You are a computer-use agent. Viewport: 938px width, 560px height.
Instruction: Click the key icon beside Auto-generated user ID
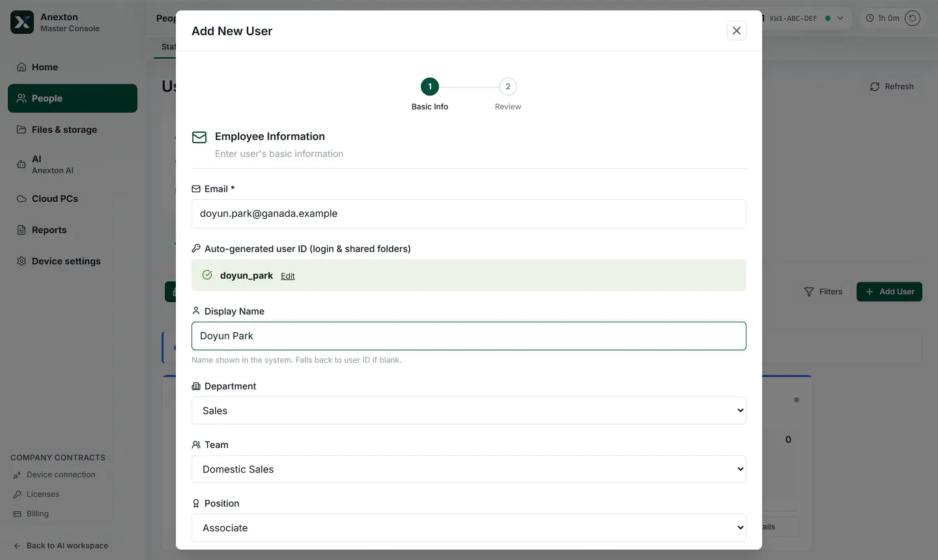196,248
